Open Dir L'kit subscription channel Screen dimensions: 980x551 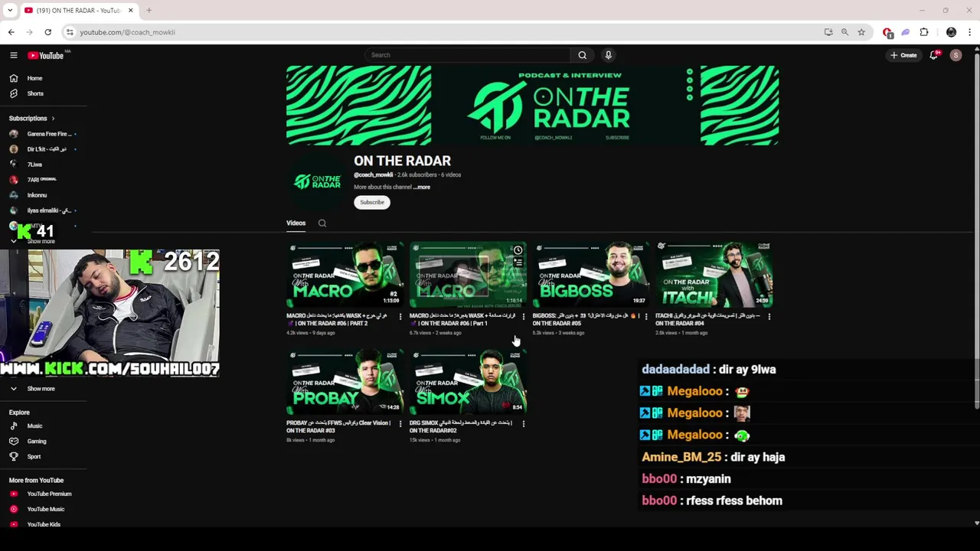point(42,149)
